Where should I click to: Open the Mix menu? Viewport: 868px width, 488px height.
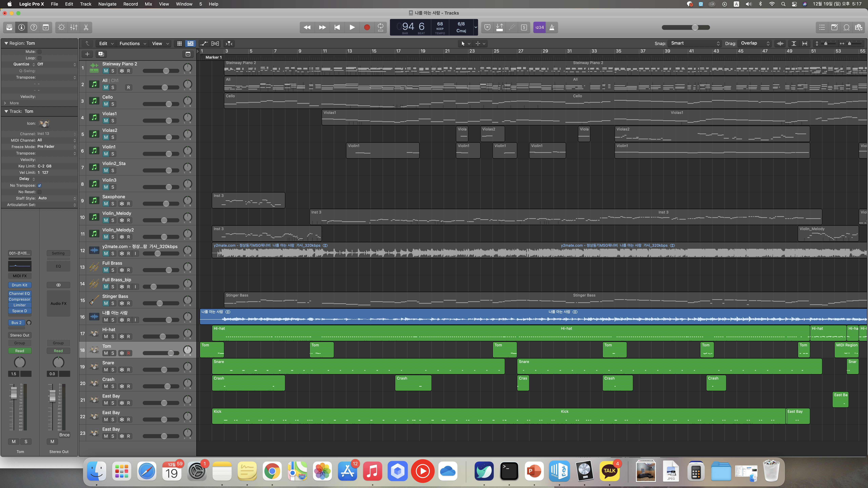(x=148, y=4)
